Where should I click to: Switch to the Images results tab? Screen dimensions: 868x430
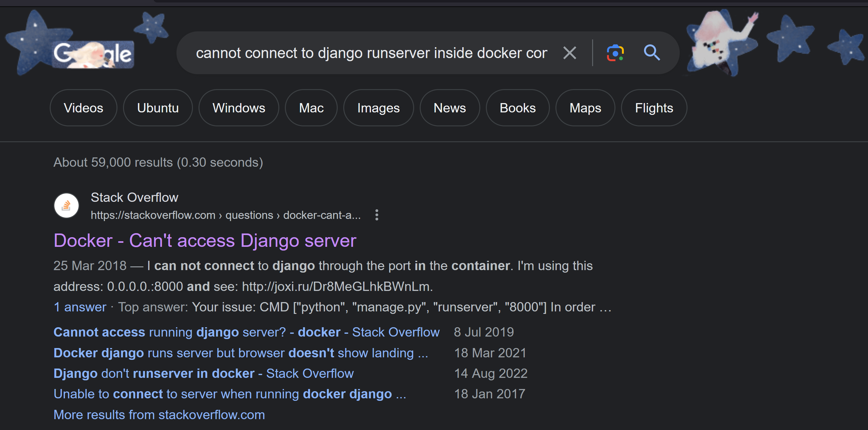tap(378, 108)
